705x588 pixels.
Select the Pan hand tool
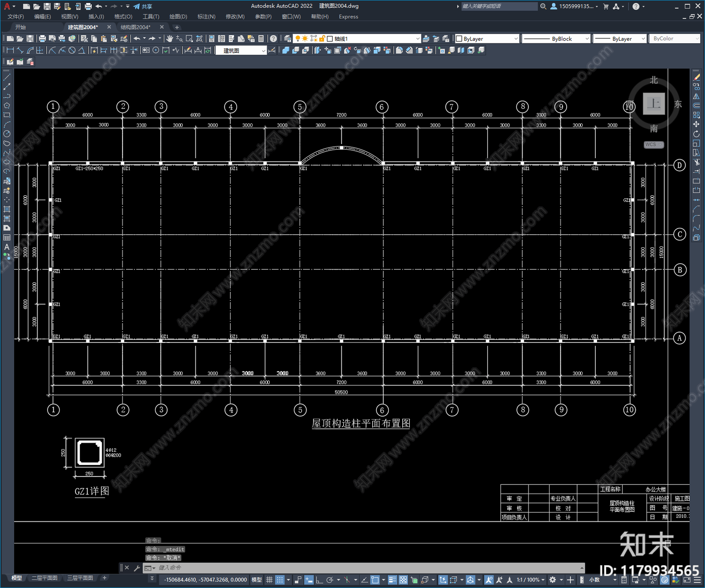pos(170,39)
